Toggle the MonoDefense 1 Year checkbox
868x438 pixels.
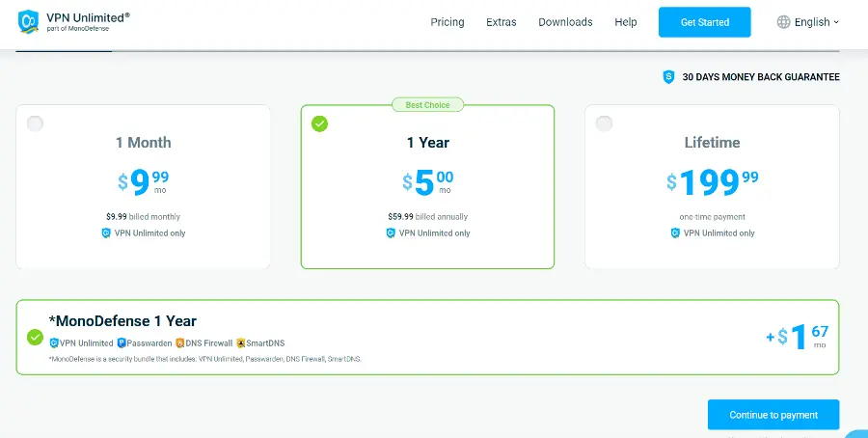point(35,338)
